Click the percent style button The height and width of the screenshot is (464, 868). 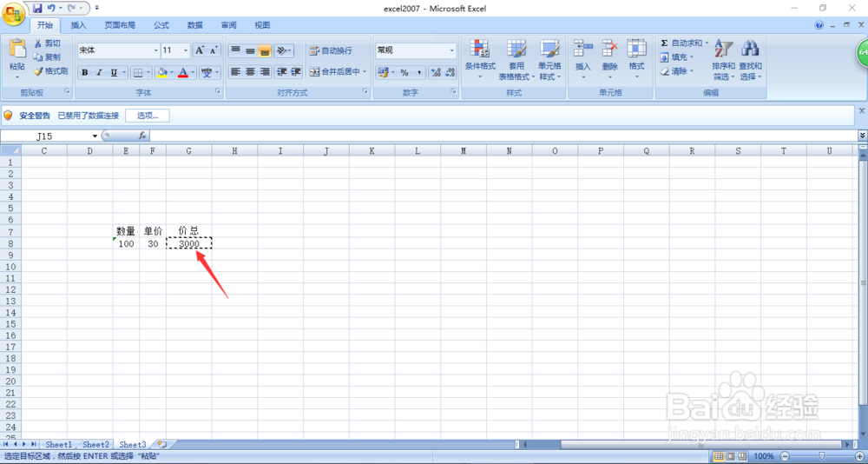point(404,73)
